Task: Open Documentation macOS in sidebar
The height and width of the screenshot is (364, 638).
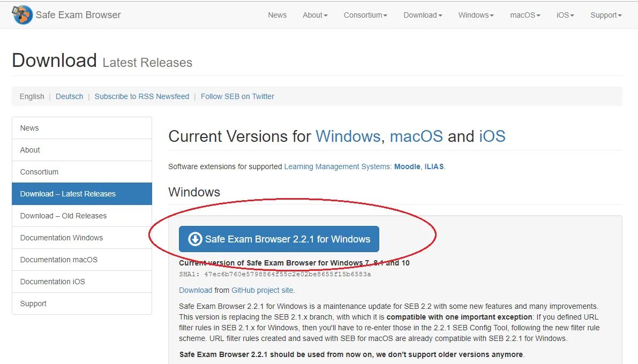Action: 82,260
